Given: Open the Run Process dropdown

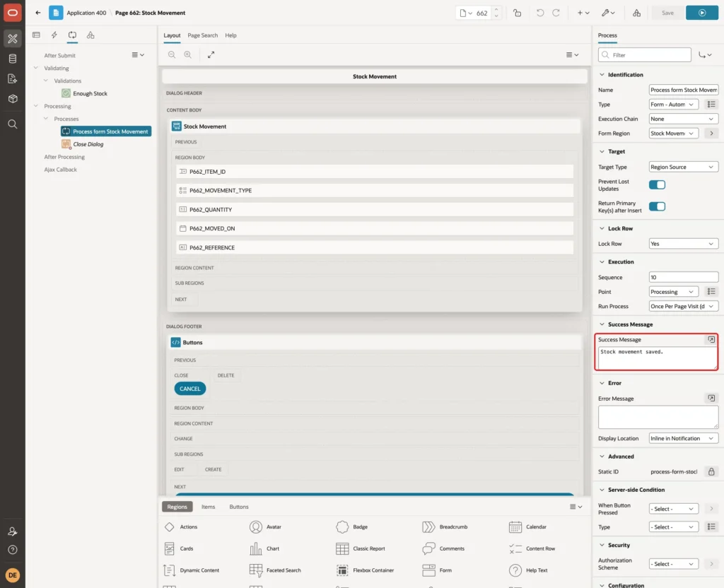Looking at the screenshot, I should pos(684,307).
